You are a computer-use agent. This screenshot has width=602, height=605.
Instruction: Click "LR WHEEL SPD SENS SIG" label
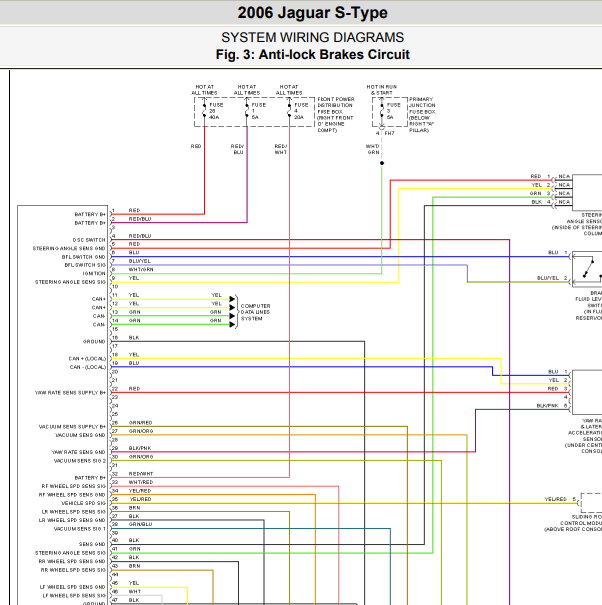point(74,512)
